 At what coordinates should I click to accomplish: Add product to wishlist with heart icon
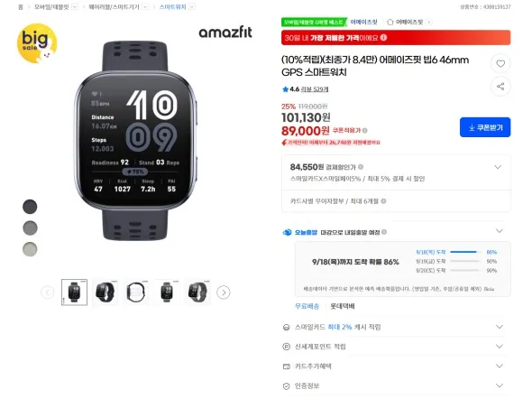500,63
